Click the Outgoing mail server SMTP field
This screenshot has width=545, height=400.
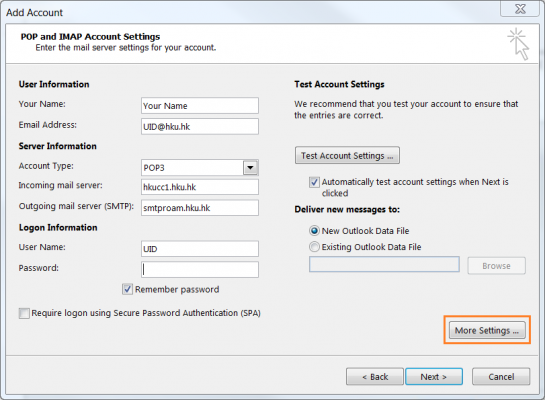click(x=200, y=208)
